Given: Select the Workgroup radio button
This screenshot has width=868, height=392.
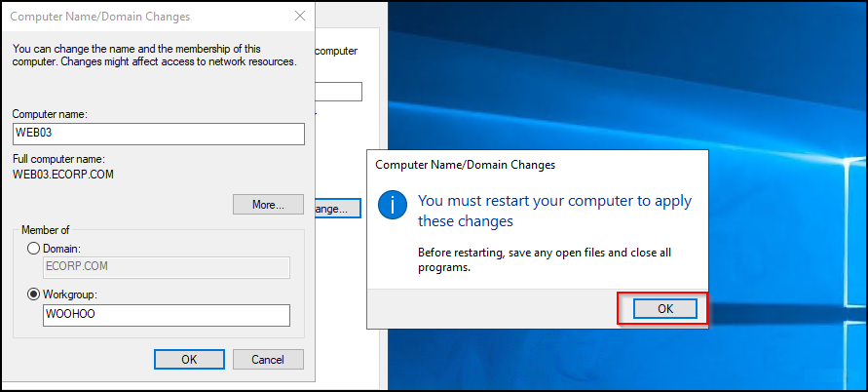Looking at the screenshot, I should 35,294.
